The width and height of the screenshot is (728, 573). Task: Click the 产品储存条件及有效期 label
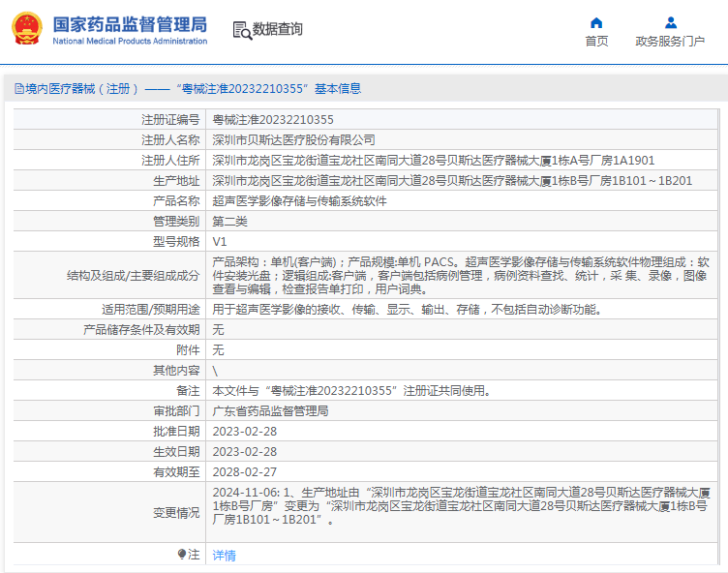[141, 330]
